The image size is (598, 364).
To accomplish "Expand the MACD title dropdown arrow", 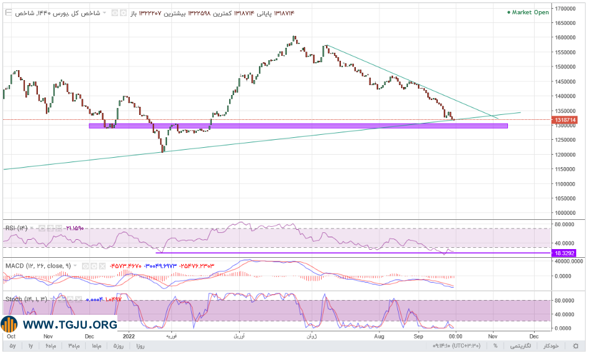I will tap(75, 266).
